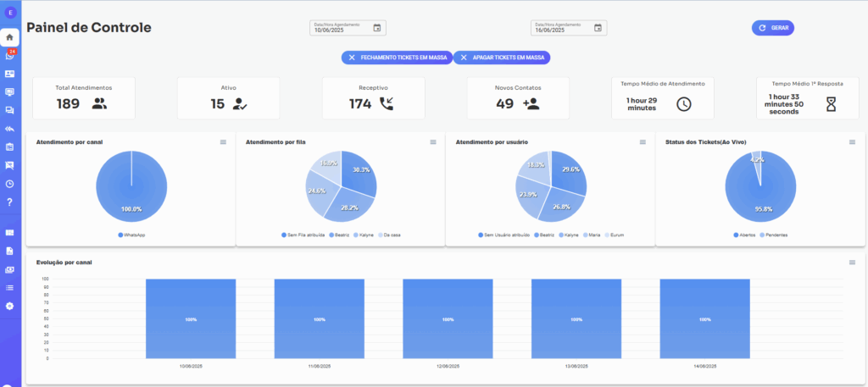Click the clock icon in sidebar
Image resolution: width=868 pixels, height=387 pixels.
click(10, 184)
